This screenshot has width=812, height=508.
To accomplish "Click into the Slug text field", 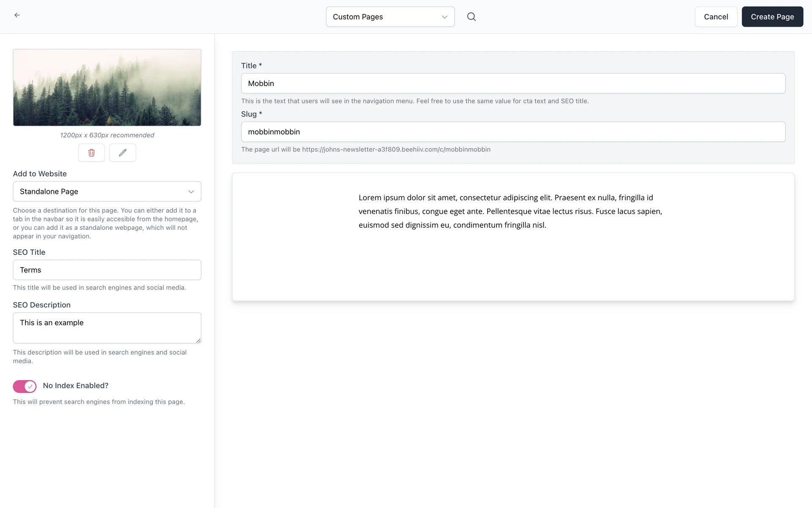I will click(x=513, y=132).
